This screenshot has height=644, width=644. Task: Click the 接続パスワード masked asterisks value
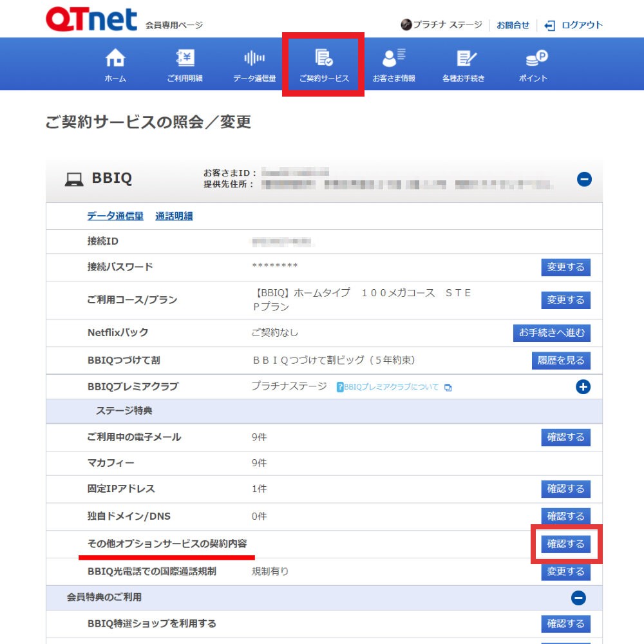[x=275, y=266]
